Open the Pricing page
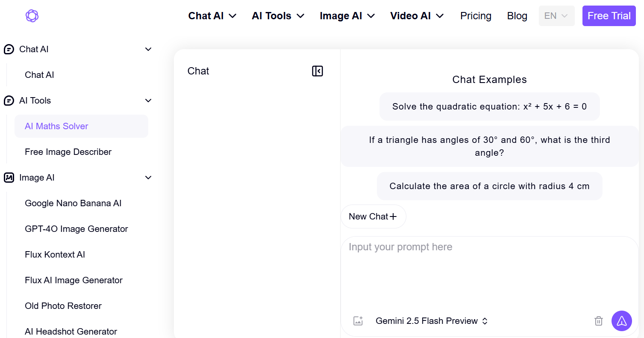644x338 pixels. 476,15
